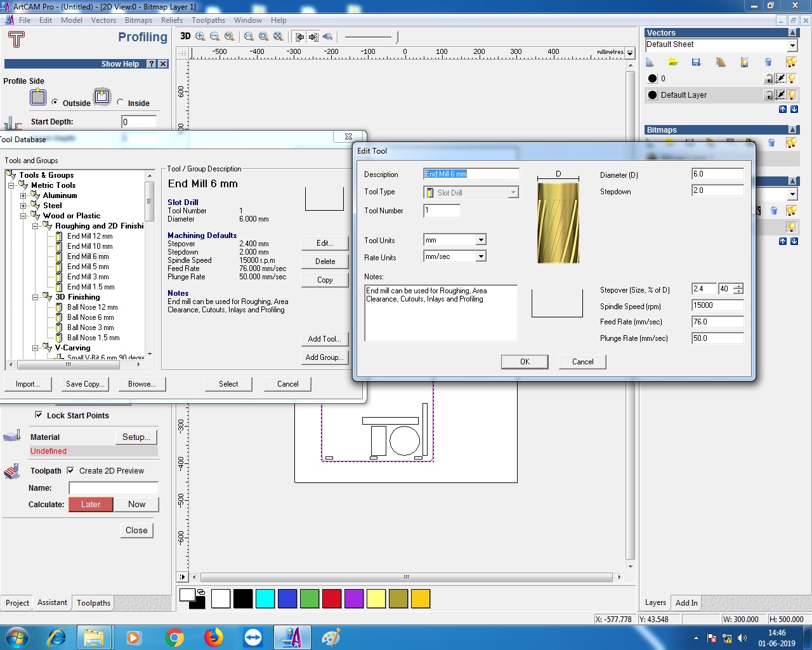Screen dimensions: 812x650
Task: Open the Tool Units dropdown
Action: pos(481,240)
